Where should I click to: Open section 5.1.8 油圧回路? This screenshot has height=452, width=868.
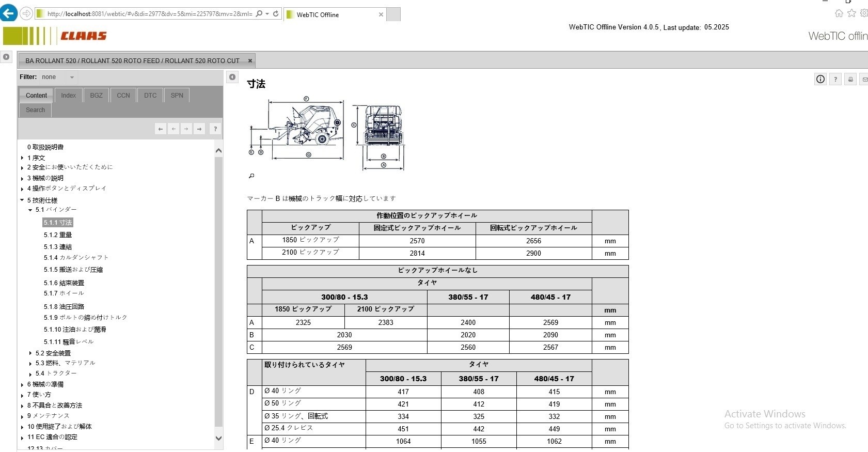tap(64, 307)
